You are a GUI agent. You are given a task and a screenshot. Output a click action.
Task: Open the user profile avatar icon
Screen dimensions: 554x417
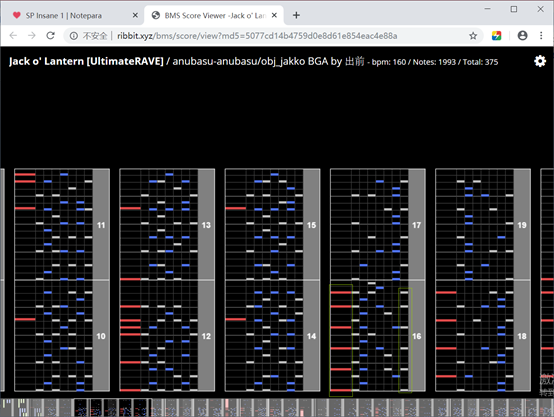coord(522,36)
